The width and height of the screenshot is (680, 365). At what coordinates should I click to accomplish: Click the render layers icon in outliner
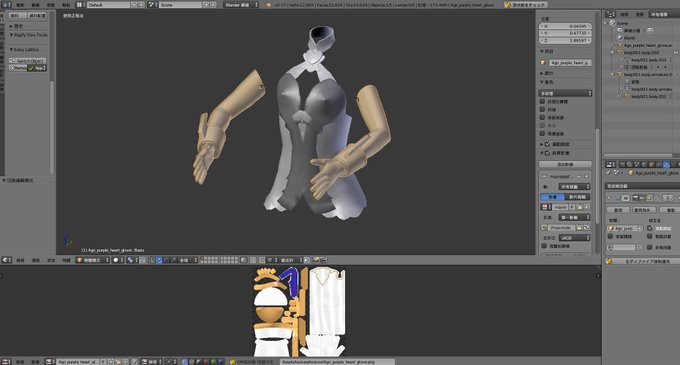click(620, 30)
